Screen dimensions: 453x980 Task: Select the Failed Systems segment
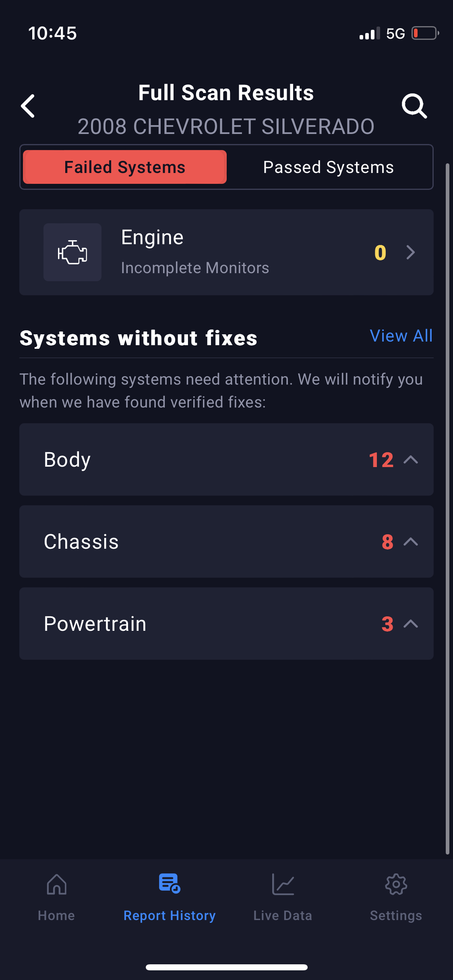click(x=125, y=167)
